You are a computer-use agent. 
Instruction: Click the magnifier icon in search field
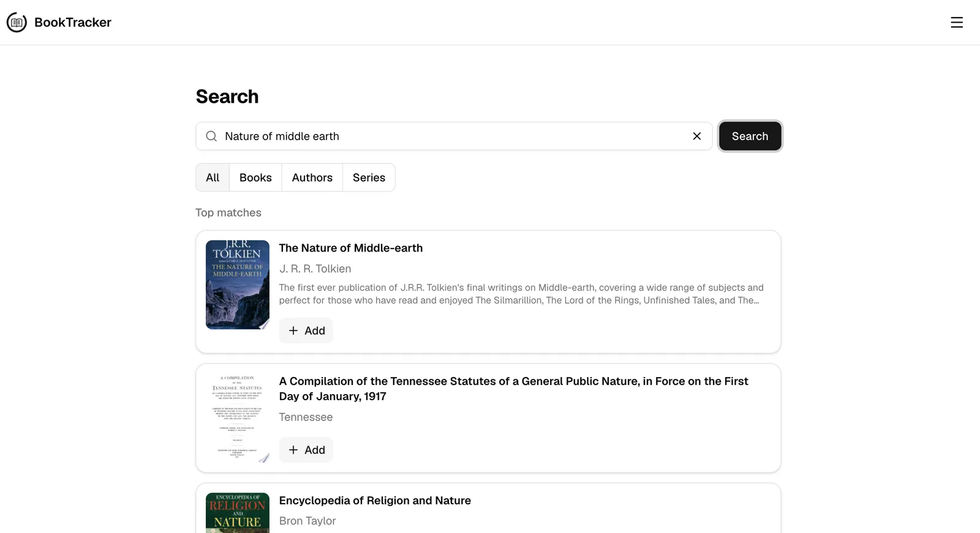click(x=211, y=136)
